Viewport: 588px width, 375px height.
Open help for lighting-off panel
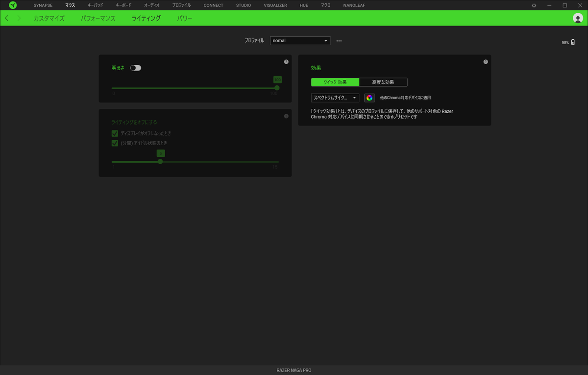click(286, 116)
